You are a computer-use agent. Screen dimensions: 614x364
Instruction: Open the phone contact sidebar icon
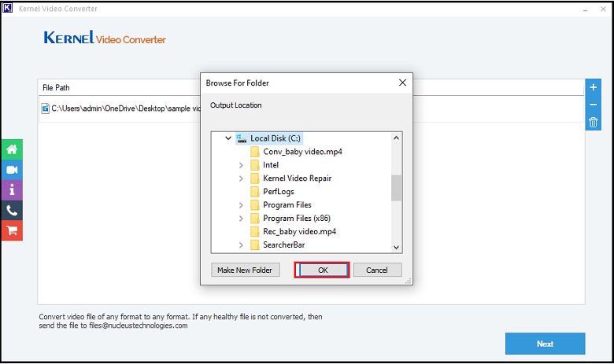tap(12, 211)
